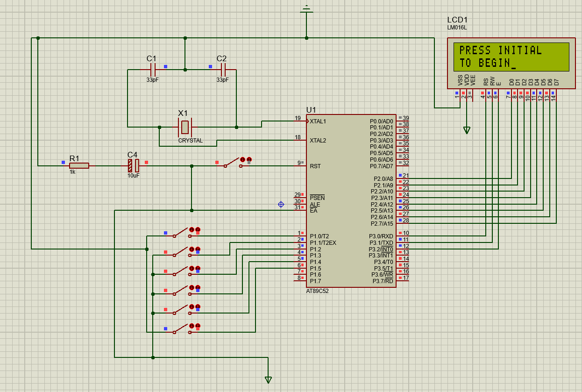Click the RW pin label on LCD
This screenshot has height=392, width=582.
point(492,81)
